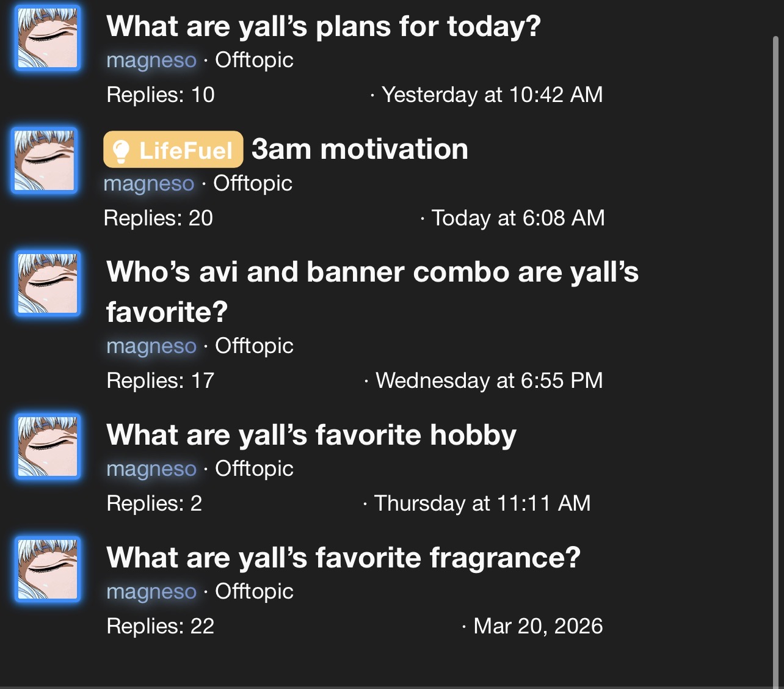Click Offtopic forum link under favorite fragrance thread
Image resolution: width=784 pixels, height=689 pixels.
[254, 592]
